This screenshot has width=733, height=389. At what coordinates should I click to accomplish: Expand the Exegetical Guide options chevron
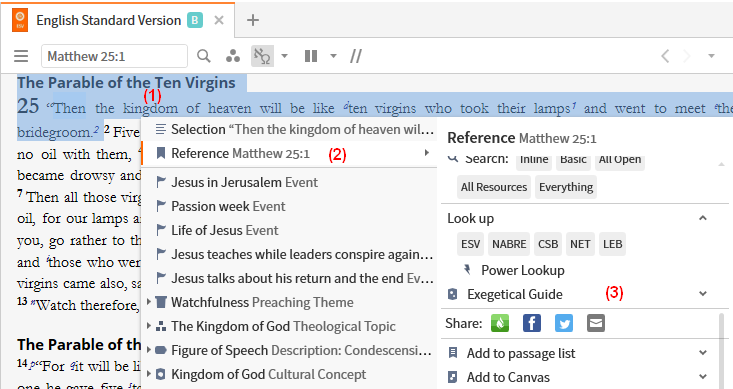coord(703,294)
